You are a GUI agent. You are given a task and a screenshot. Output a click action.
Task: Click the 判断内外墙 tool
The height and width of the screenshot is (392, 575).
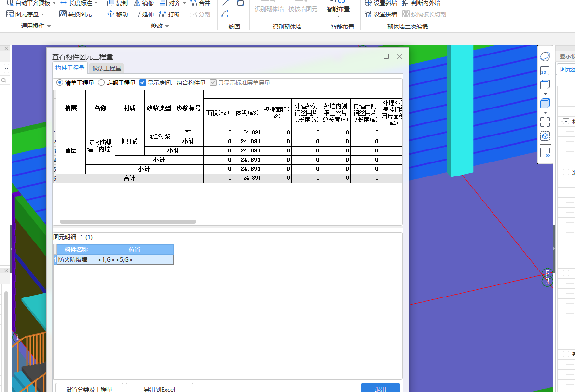pyautogui.click(x=421, y=3)
